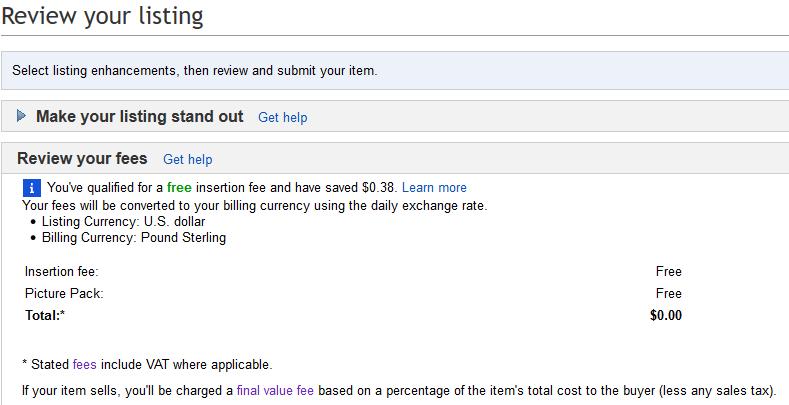
Task: Click the Make your listing stand out heading
Action: pos(139,116)
